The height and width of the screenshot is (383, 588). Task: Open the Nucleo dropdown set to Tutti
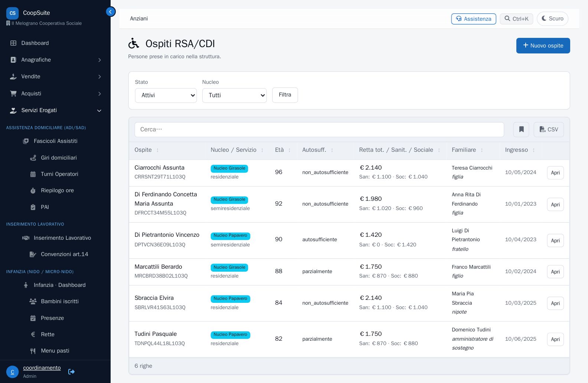tap(234, 95)
